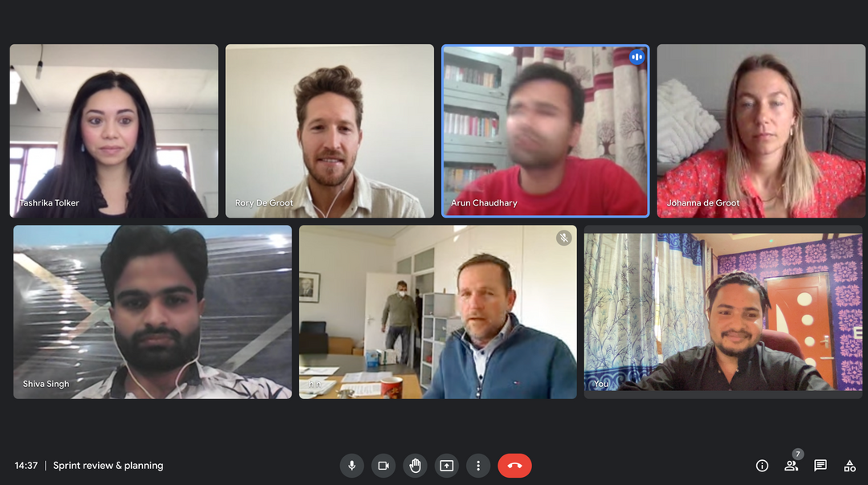Select Rory De Groot's video tile
868x485 pixels.
click(330, 131)
